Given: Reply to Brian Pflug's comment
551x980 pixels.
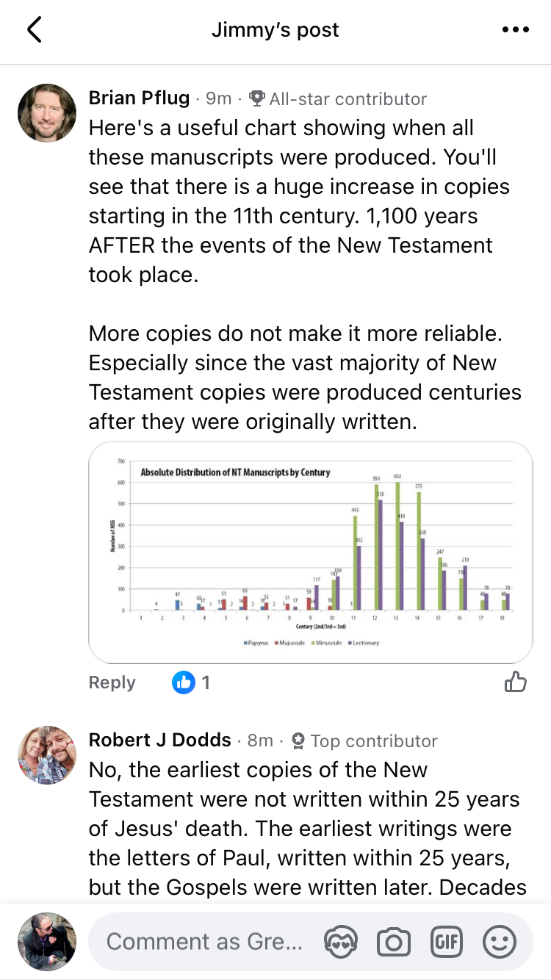Looking at the screenshot, I should pos(112,682).
